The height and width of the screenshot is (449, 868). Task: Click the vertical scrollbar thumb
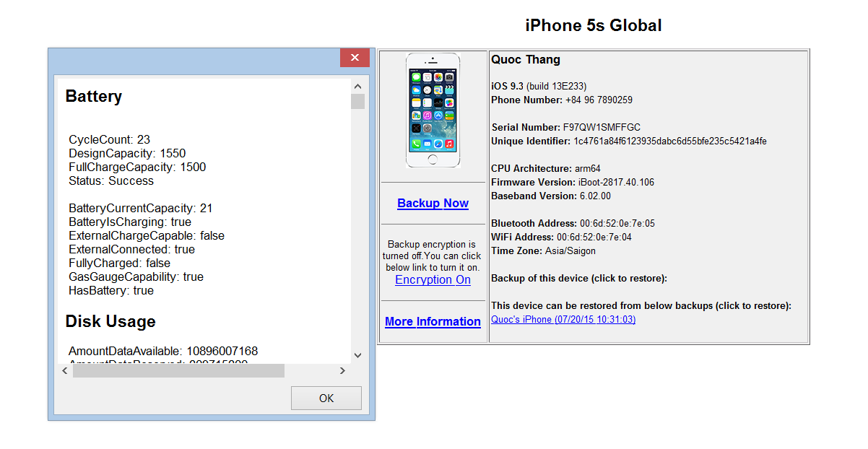(x=357, y=101)
